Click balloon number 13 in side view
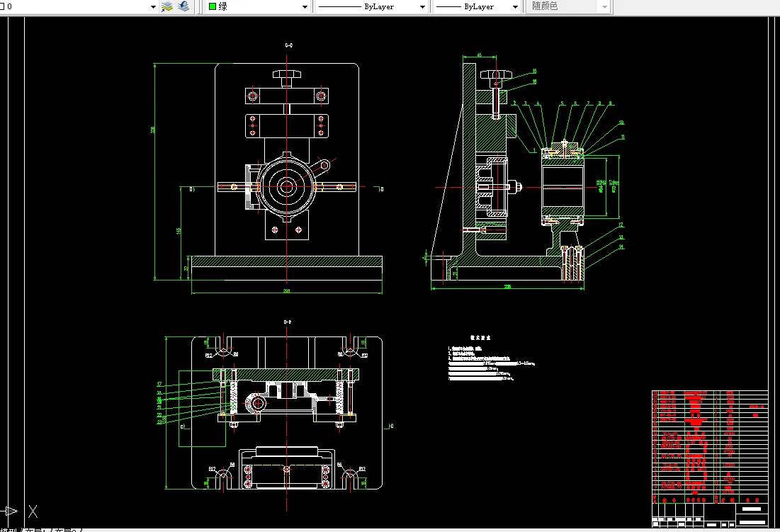Viewport: 780px width, 532px height. 621,237
